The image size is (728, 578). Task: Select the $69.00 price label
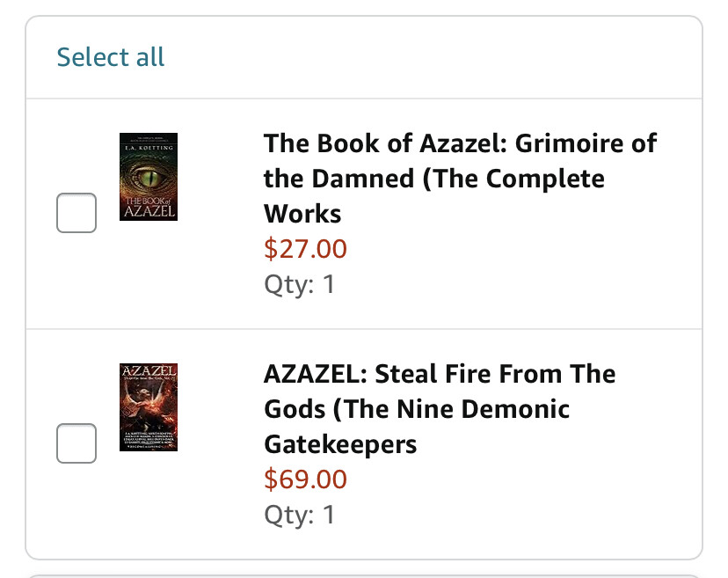tap(305, 479)
